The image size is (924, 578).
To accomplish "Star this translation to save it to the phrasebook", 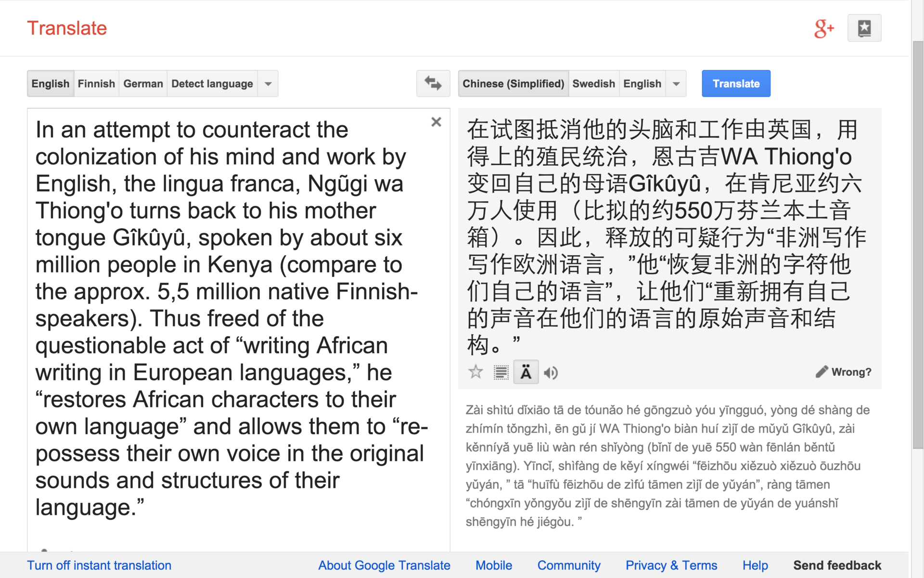I will point(475,372).
